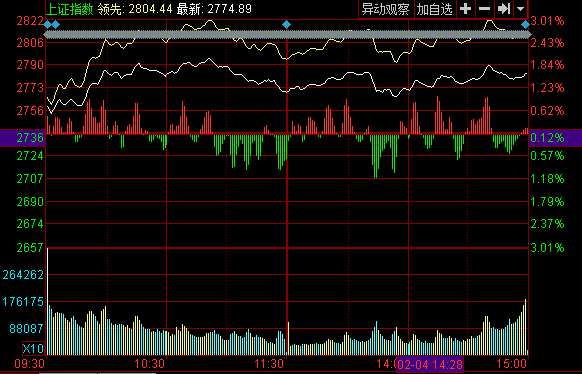The image size is (582, 374).
Task: Open the 异动观察 panel
Action: [386, 9]
